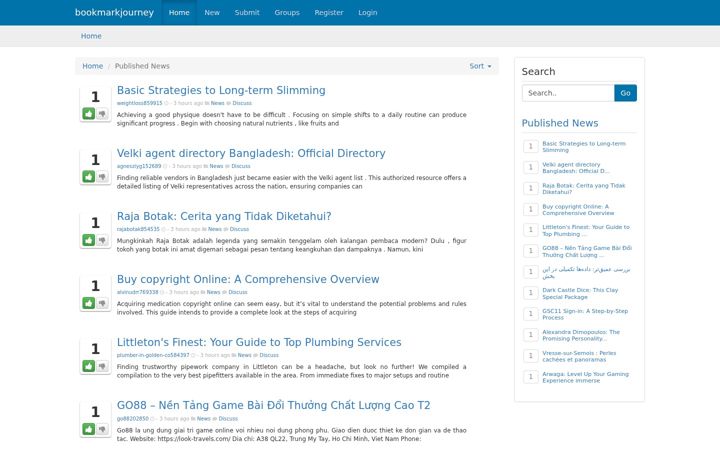The width and height of the screenshot is (720, 450).
Task: Open 'Littleton's Finest' main headline
Action: 259,342
